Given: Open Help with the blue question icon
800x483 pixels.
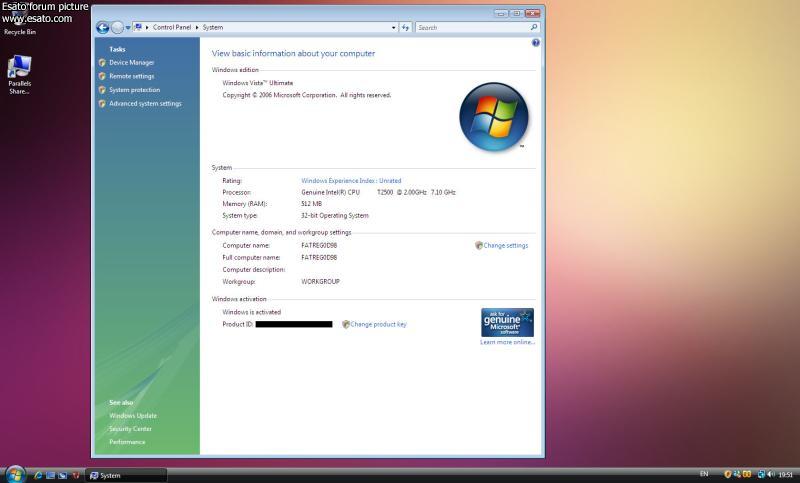Looking at the screenshot, I should [536, 43].
